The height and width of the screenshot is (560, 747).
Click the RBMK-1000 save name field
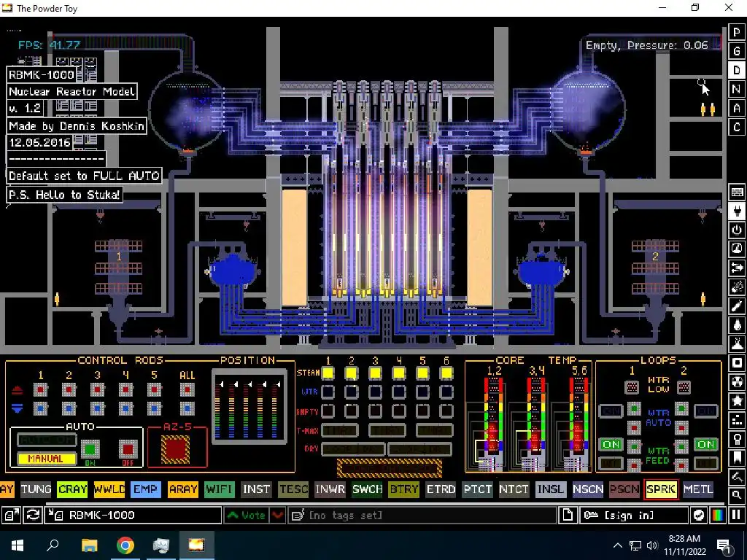133,516
